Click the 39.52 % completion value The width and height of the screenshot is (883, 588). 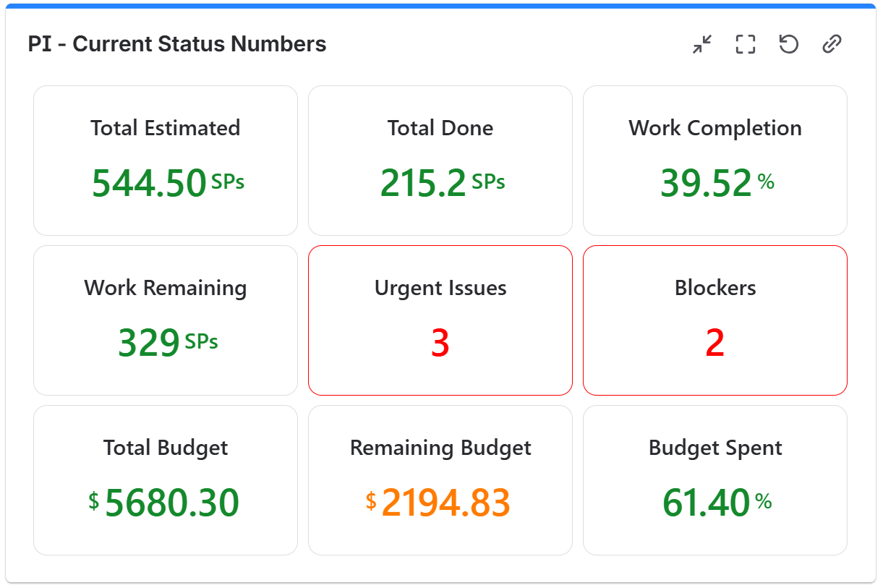(x=717, y=183)
